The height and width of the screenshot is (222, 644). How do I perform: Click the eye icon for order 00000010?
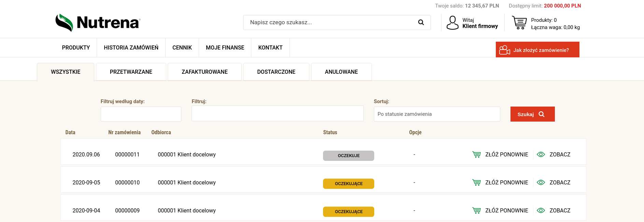point(541,183)
